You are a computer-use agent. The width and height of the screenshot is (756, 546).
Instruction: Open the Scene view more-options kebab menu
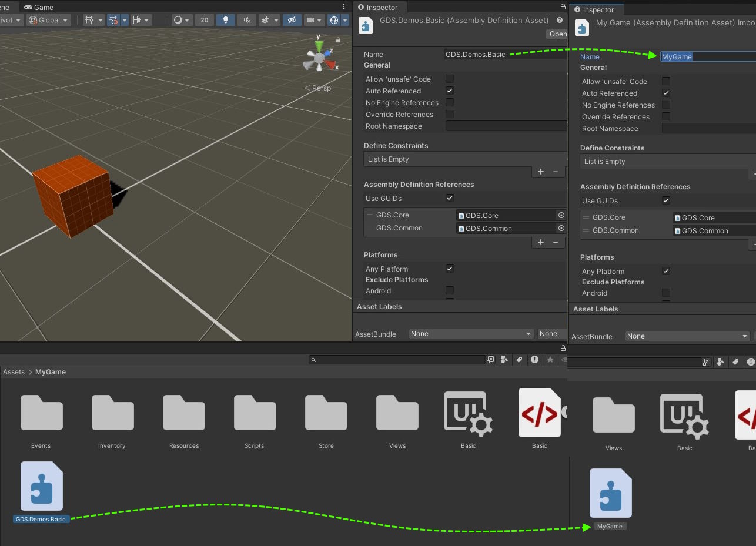[344, 7]
